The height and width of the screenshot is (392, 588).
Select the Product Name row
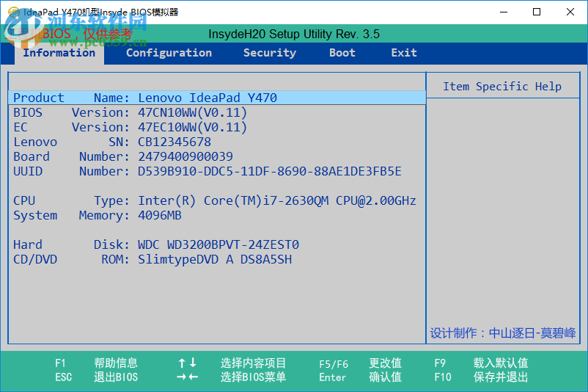click(217, 98)
